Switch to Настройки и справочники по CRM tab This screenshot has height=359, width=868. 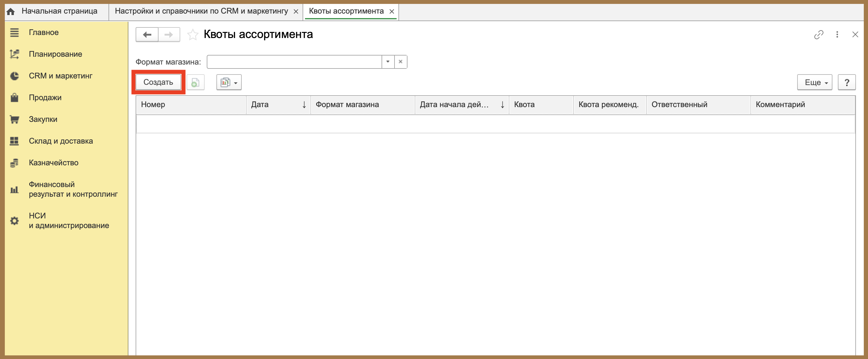click(x=201, y=11)
